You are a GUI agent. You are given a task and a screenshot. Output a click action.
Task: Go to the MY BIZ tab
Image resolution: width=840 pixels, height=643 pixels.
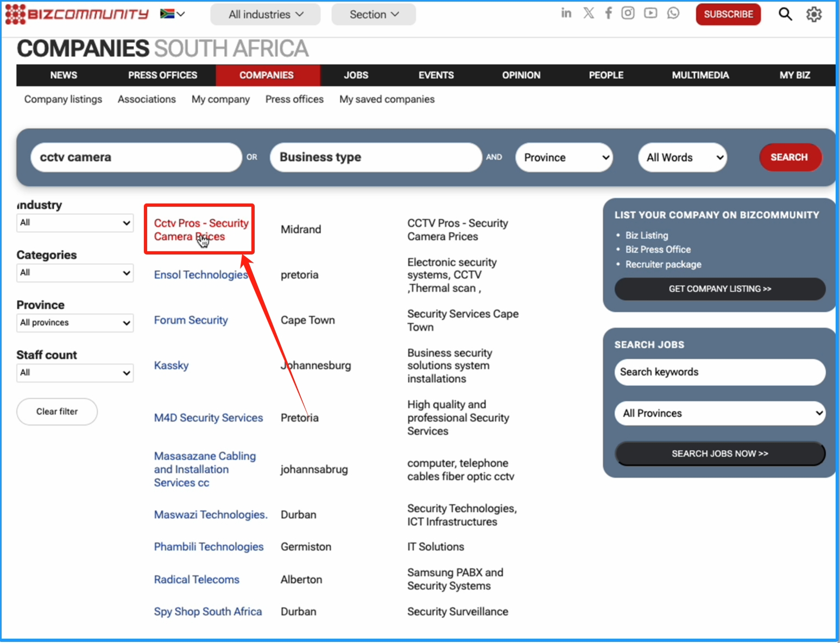point(795,75)
